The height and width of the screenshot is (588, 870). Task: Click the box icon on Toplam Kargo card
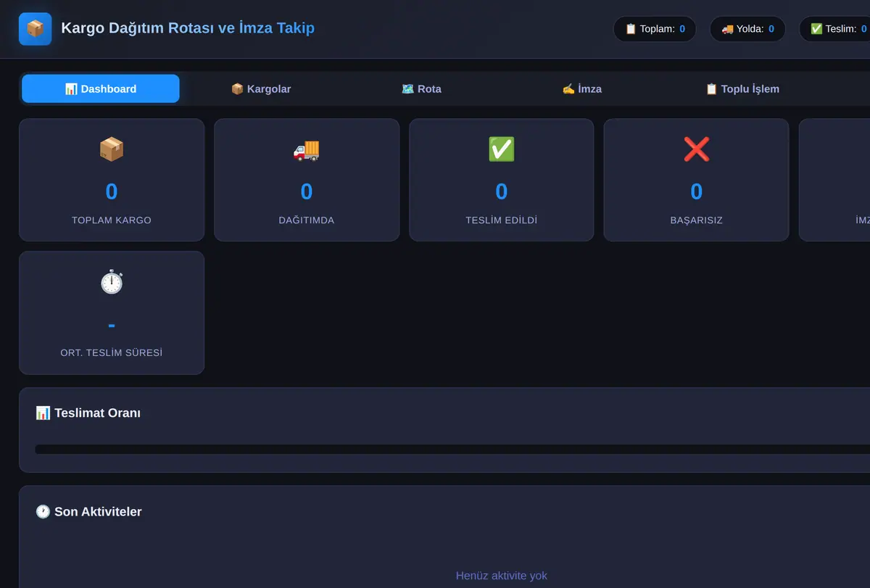(112, 149)
